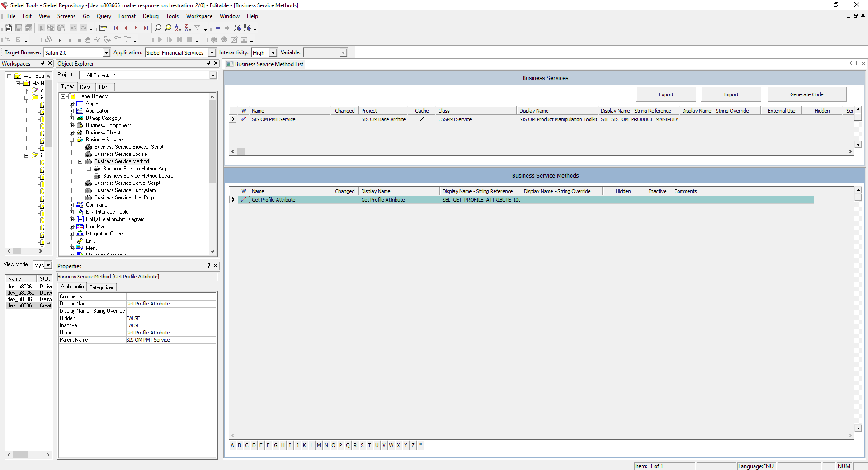Sort descending with the Z-A icon
Screen dimensions: 868x470
[x=188, y=28]
